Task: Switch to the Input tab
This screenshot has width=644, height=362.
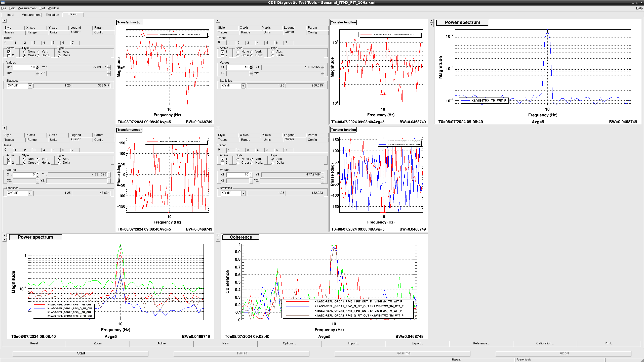Action: (11, 15)
